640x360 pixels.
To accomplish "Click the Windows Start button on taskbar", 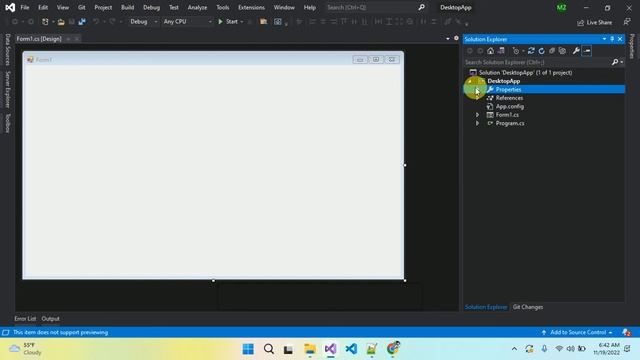I will click(248, 349).
